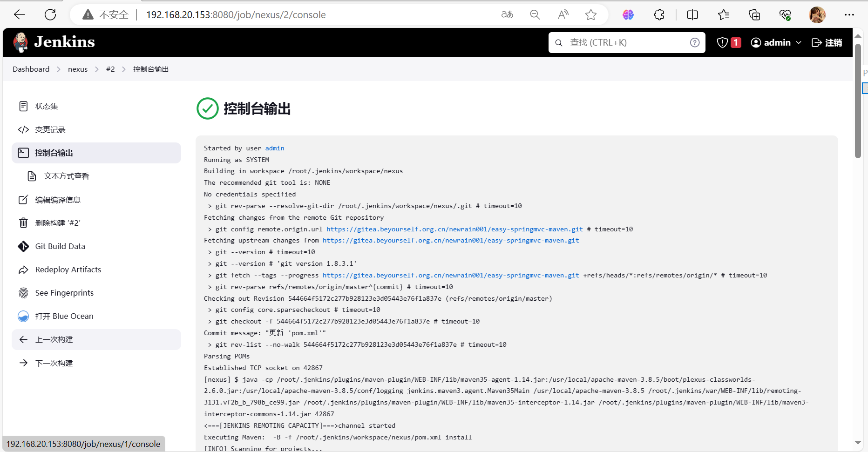Expand the chevron after #2 breadcrumb
Image resolution: width=868 pixels, height=452 pixels.
coord(124,69)
